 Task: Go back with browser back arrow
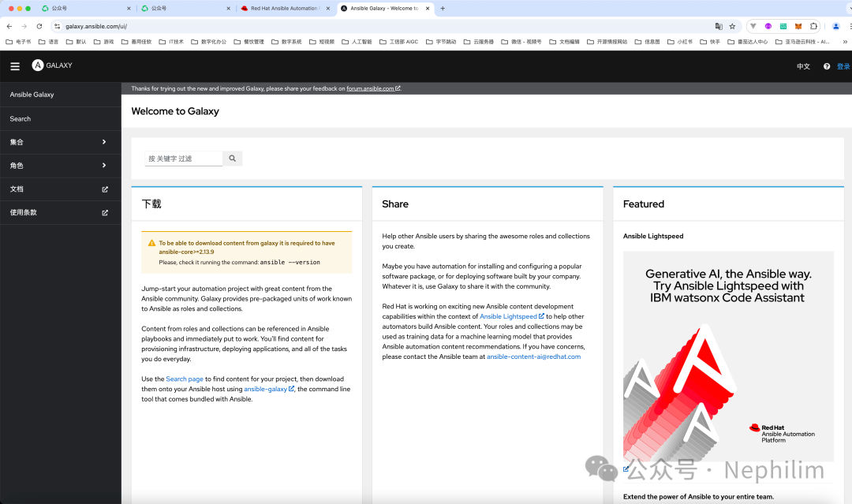[9, 26]
